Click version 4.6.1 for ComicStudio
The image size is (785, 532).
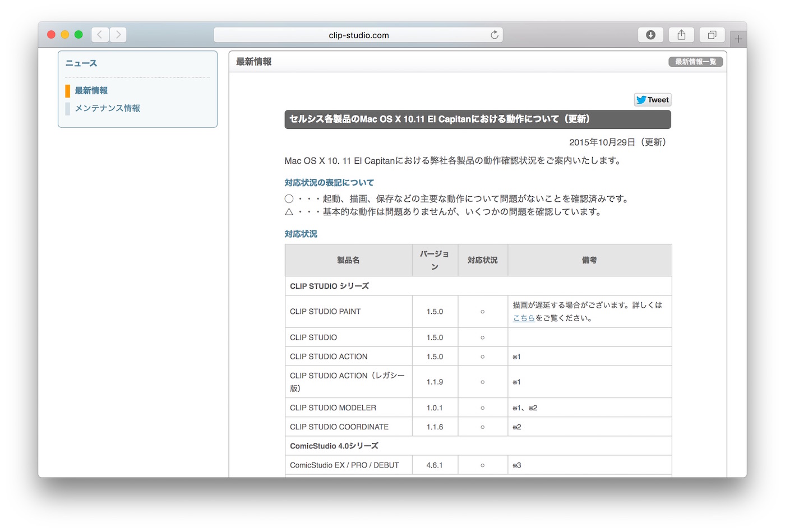(435, 465)
